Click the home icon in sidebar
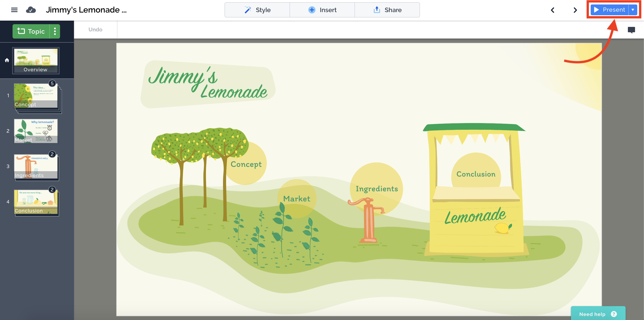This screenshot has width=644, height=320. (7, 60)
